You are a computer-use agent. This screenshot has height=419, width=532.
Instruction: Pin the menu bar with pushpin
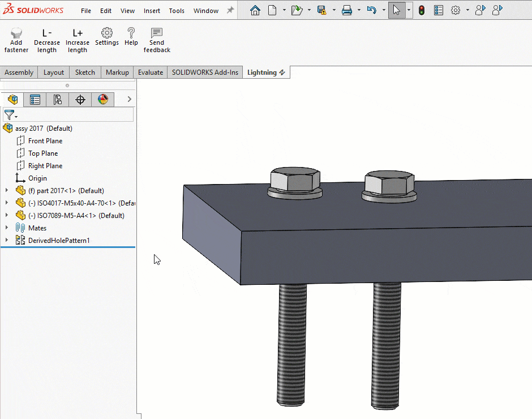click(x=230, y=10)
